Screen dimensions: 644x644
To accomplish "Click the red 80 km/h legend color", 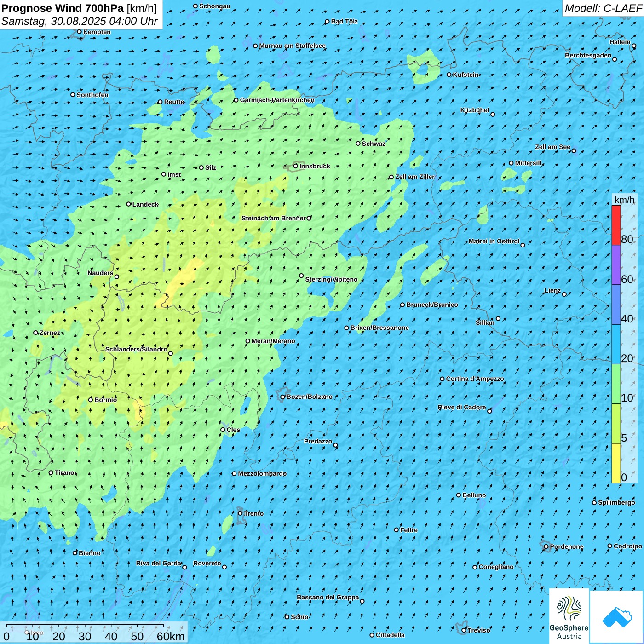I will (616, 225).
